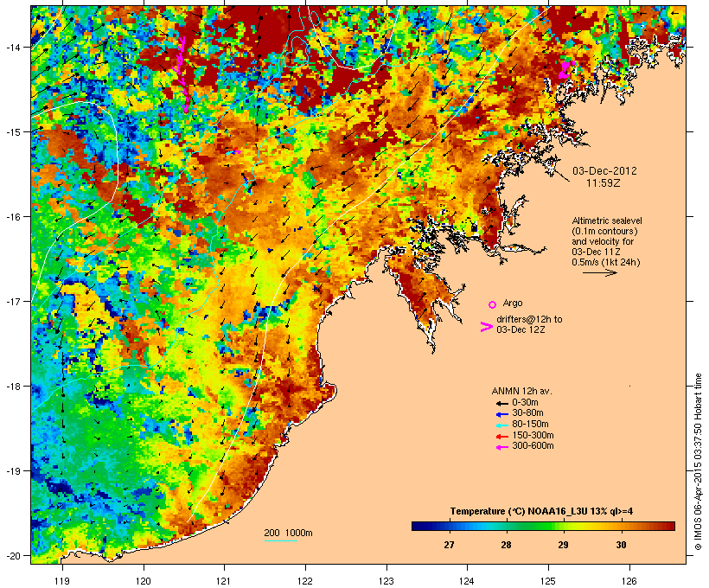Click the '300-600m' depth label
Viewport: 709px width, 588px height.
point(533,445)
